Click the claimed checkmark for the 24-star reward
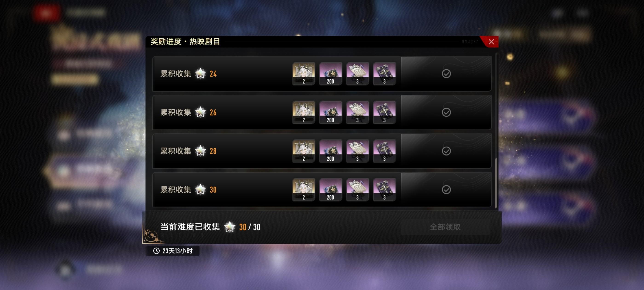The height and width of the screenshot is (290, 644). [446, 74]
